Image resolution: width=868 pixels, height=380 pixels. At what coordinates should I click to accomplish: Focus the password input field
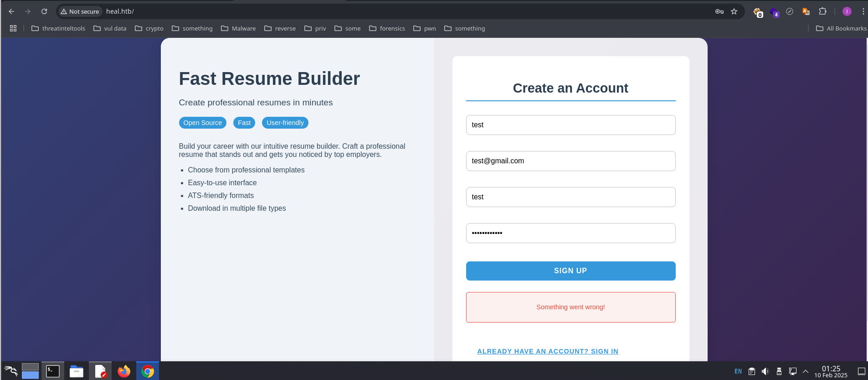point(570,233)
